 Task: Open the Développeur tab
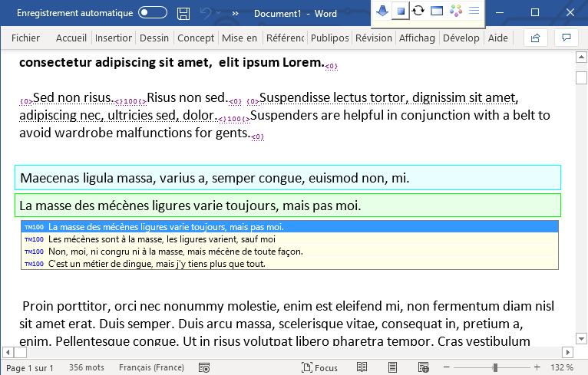[x=461, y=38]
